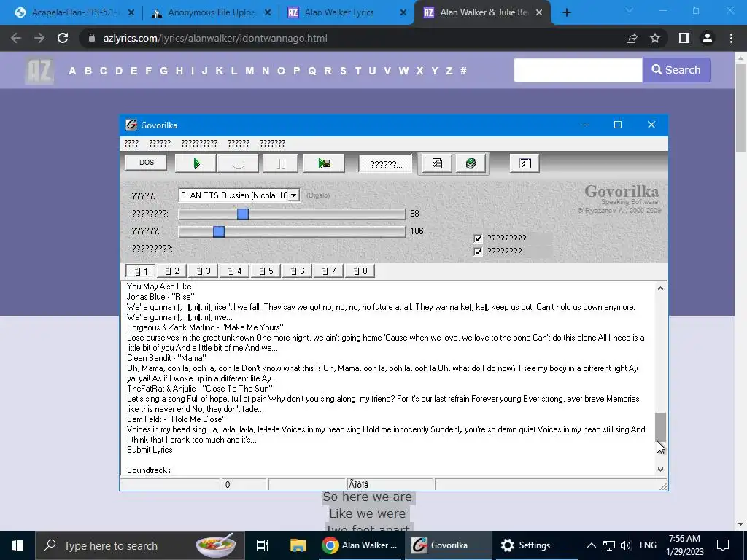Click letter M in AZLyrics alphabet bar
Viewport: 747px width, 560px height.
[249, 71]
